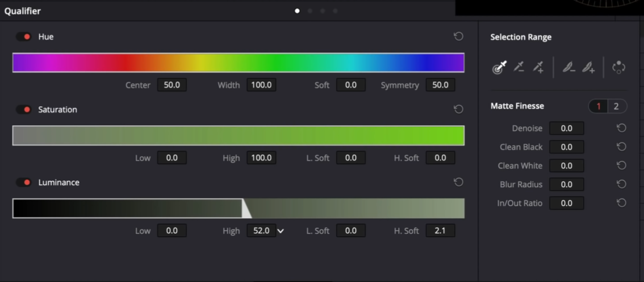Select the feather add softness tool
Viewport: 644px width, 282px height.
tap(588, 67)
